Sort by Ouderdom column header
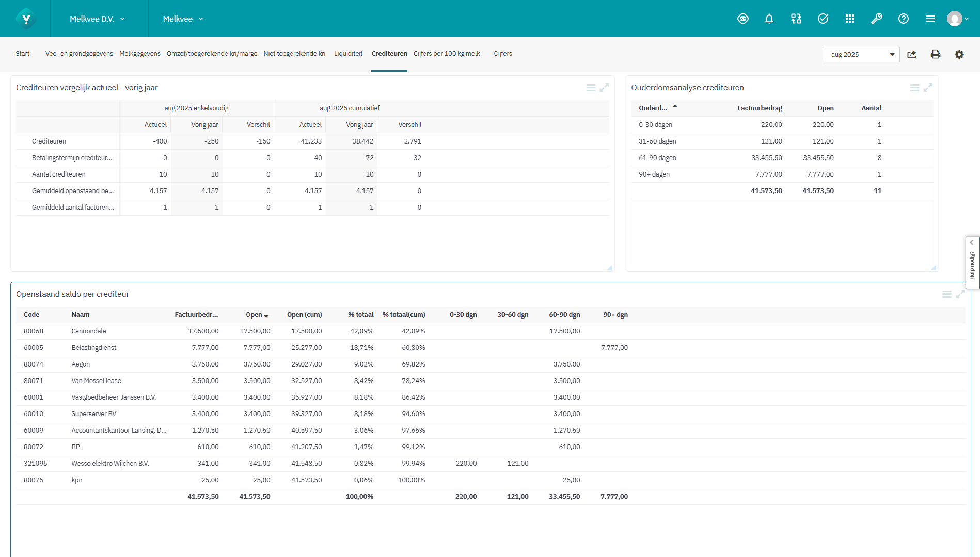980x557 pixels. coord(653,108)
